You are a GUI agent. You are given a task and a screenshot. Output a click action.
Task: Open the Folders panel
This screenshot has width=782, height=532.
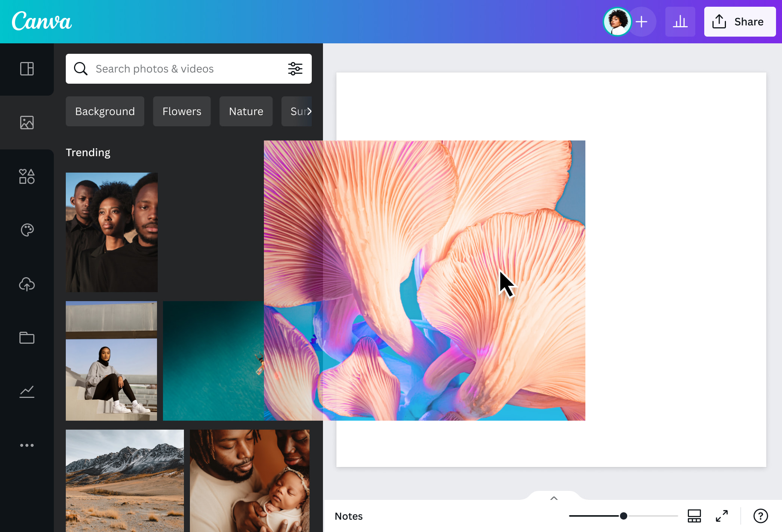coord(27,338)
